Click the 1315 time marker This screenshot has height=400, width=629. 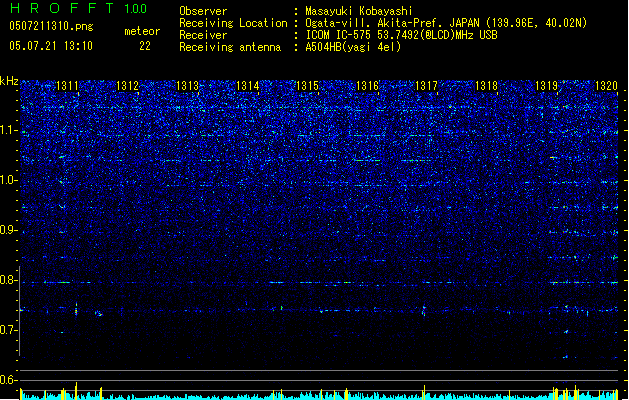pyautogui.click(x=307, y=86)
